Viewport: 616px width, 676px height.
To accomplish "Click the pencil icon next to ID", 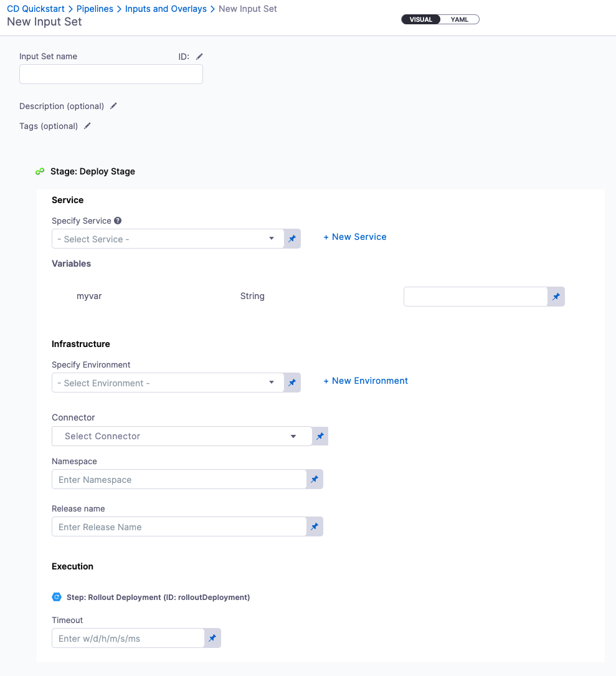I will click(199, 57).
